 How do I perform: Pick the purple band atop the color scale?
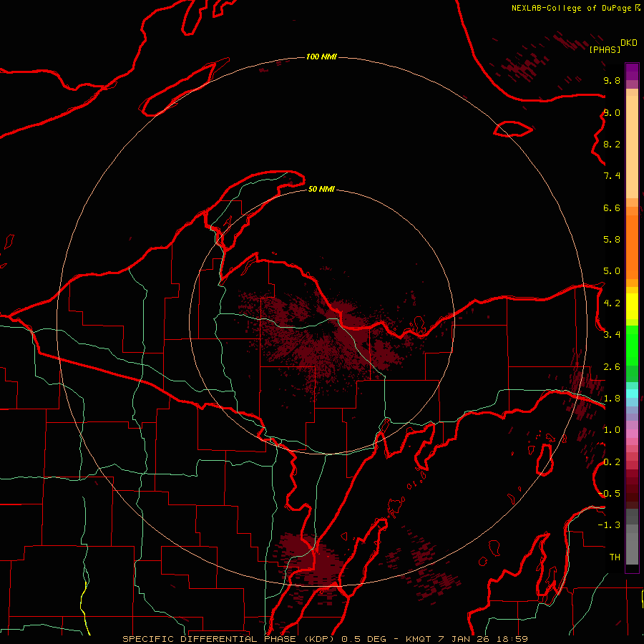point(632,72)
